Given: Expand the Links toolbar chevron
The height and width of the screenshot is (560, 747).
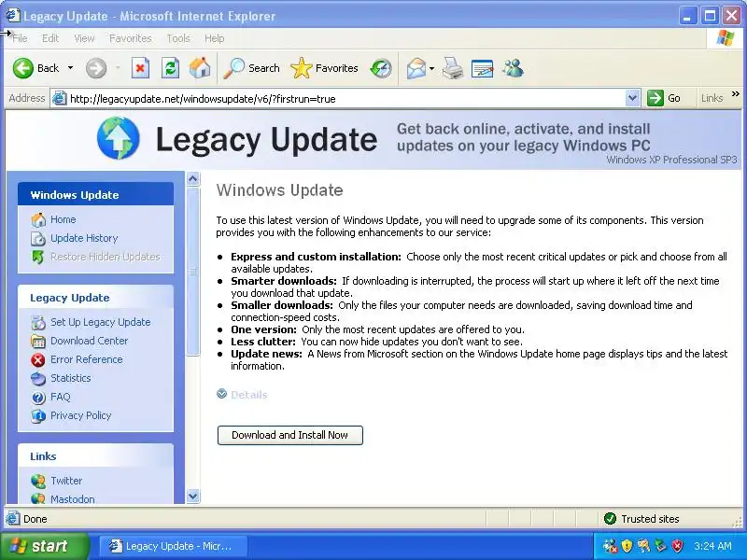Looking at the screenshot, I should [736, 94].
